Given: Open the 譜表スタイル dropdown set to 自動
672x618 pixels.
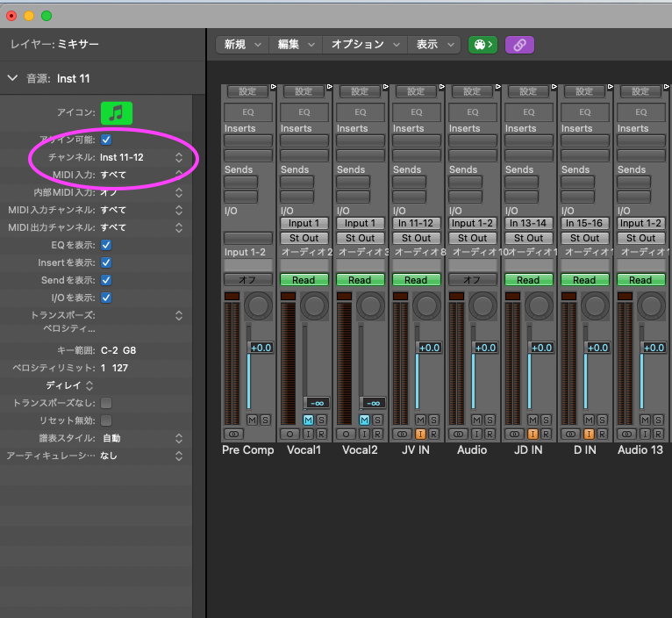Looking at the screenshot, I should point(140,438).
